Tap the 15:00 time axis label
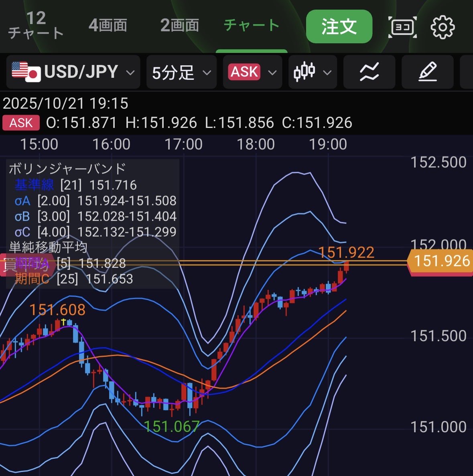The height and width of the screenshot is (476, 473). tap(39, 144)
